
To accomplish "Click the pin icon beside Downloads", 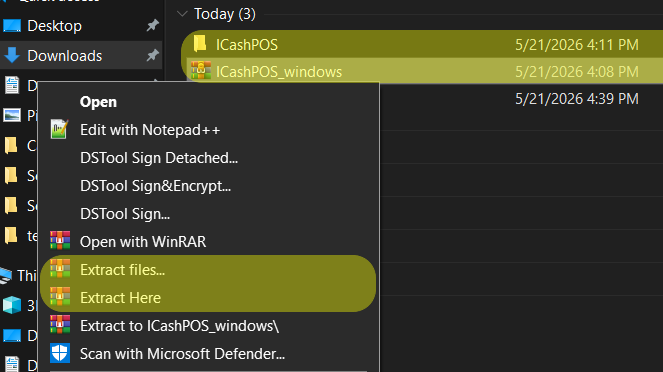I will tap(152, 55).
